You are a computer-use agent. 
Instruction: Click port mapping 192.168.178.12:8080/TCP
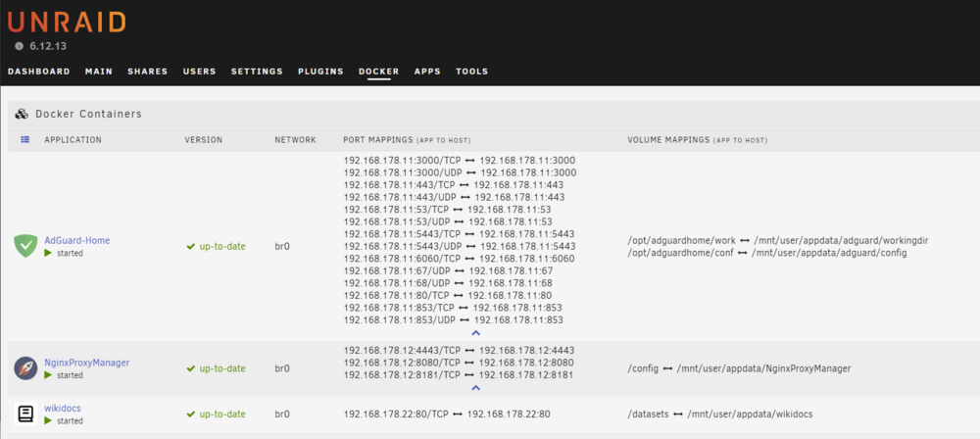coord(459,363)
